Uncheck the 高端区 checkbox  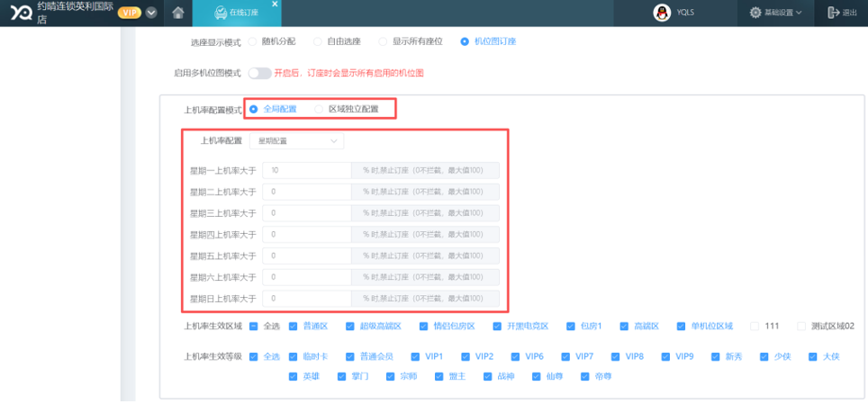pos(624,326)
